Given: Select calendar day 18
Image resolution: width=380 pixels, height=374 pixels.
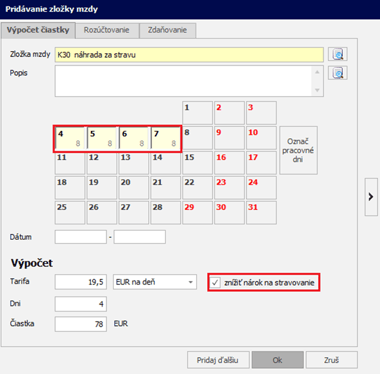Looking at the screenshot, I should pyautogui.click(x=70, y=188).
